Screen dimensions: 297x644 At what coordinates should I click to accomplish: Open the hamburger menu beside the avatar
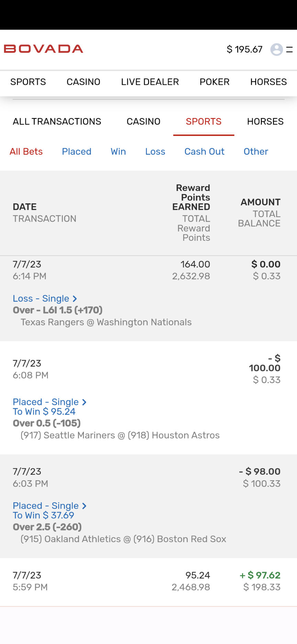pos(289,50)
